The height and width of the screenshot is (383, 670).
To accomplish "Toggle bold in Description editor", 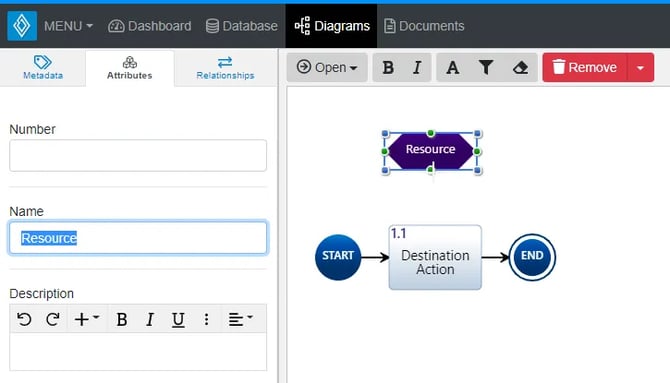I will (122, 319).
